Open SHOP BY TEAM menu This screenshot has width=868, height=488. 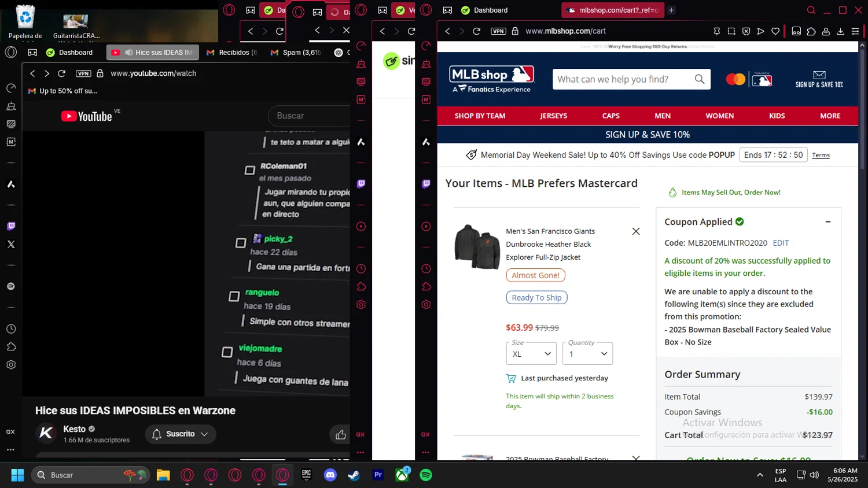pos(480,116)
